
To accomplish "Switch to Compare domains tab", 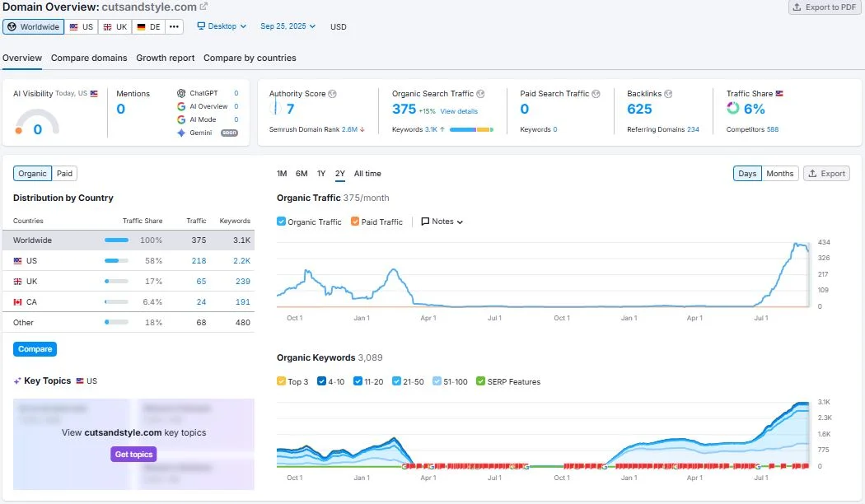I will (89, 58).
